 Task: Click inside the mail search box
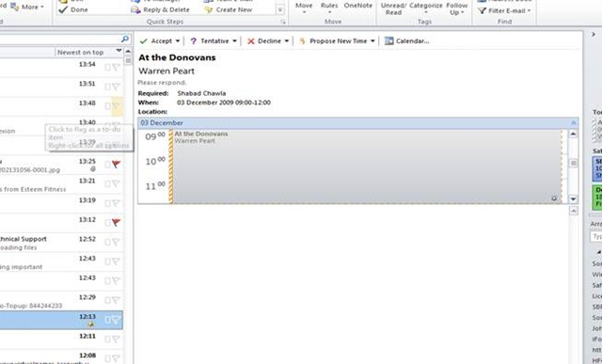point(59,39)
